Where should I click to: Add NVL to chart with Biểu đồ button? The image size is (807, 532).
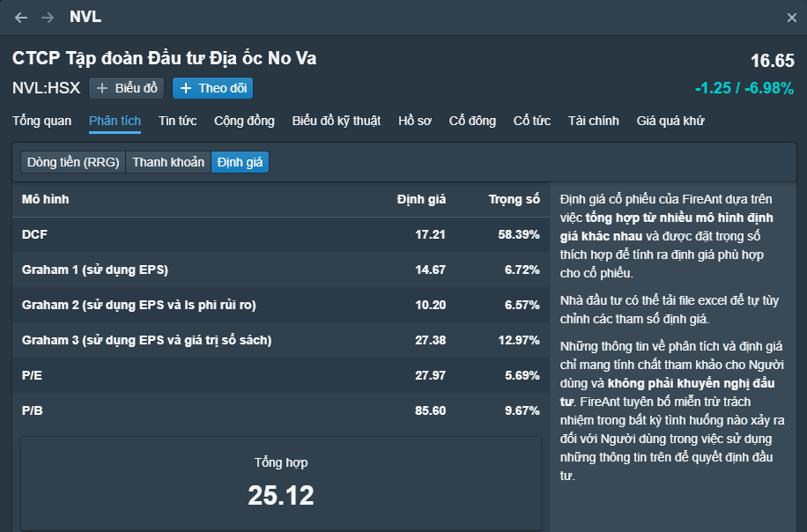click(x=127, y=88)
